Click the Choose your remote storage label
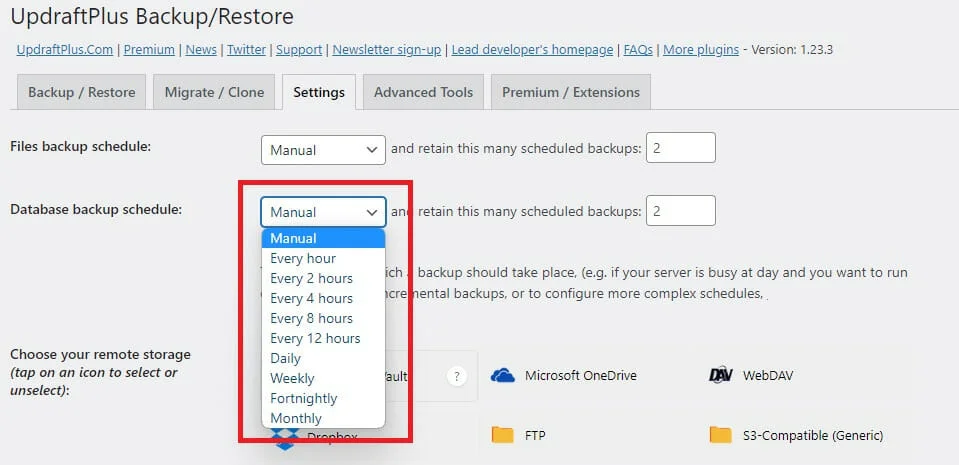Screen dimensions: 959x465 click(100, 372)
